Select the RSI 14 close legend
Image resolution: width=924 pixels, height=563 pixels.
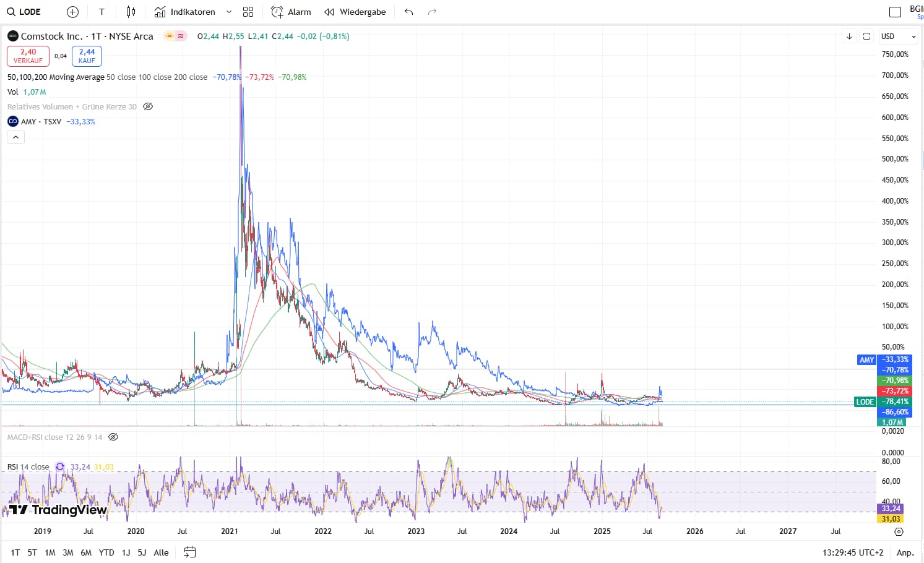28,467
